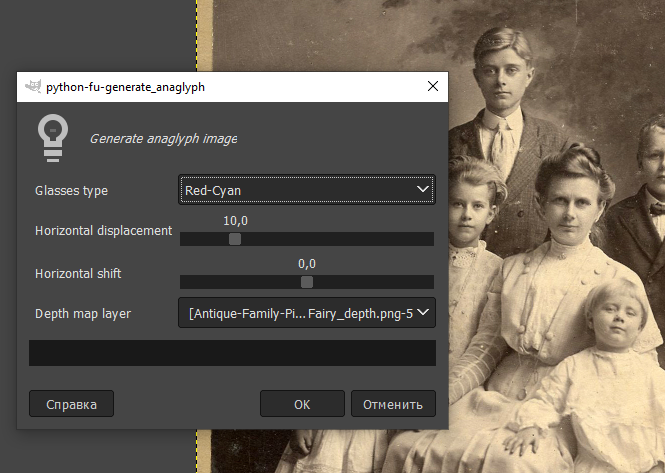Click the 'Glasses type' label

[71, 191]
